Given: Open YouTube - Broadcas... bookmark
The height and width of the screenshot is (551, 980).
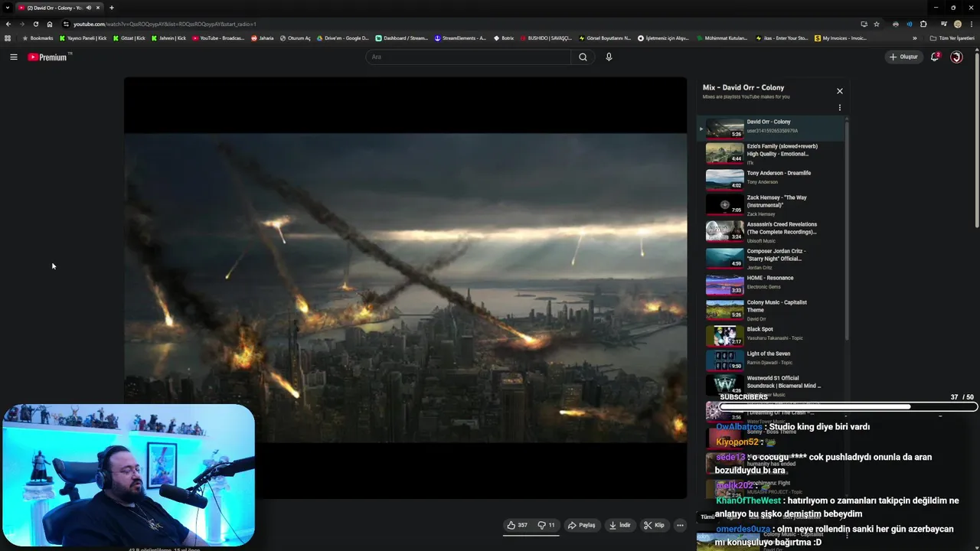Looking at the screenshot, I should (x=218, y=37).
